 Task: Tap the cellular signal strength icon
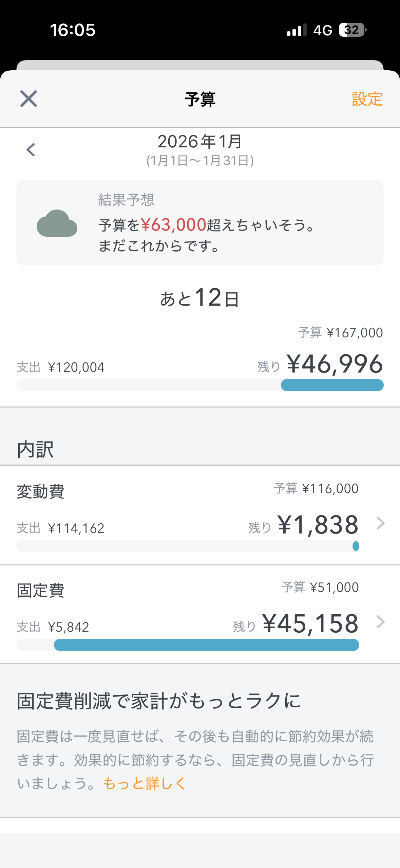[x=297, y=30]
